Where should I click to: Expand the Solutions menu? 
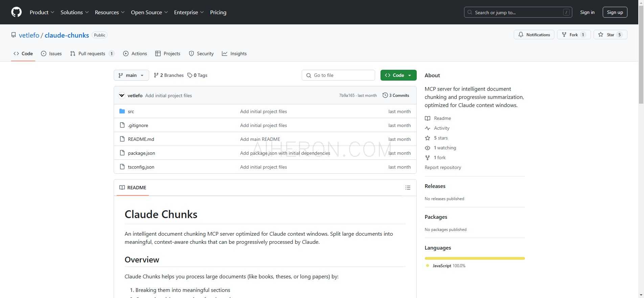click(x=74, y=12)
